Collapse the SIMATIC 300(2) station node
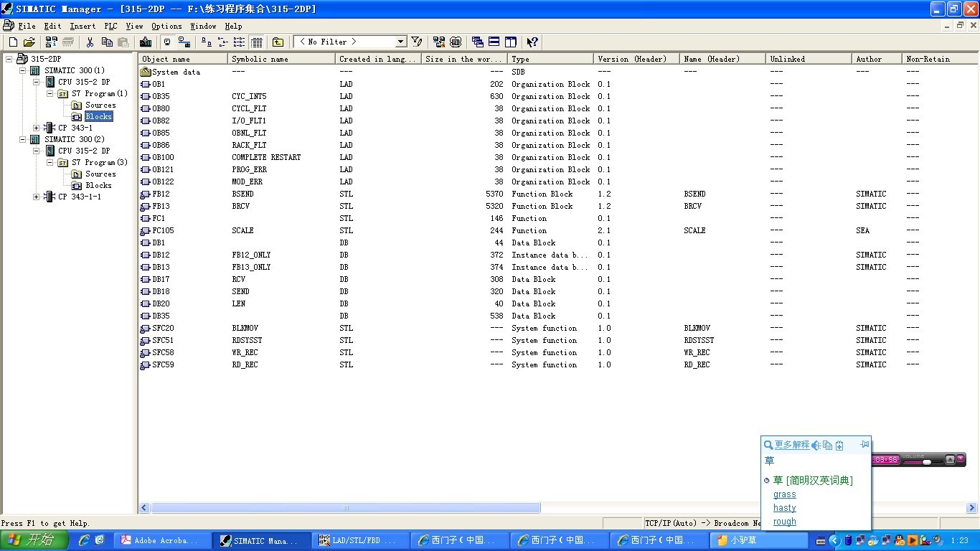The width and height of the screenshot is (980, 551). 23,139
